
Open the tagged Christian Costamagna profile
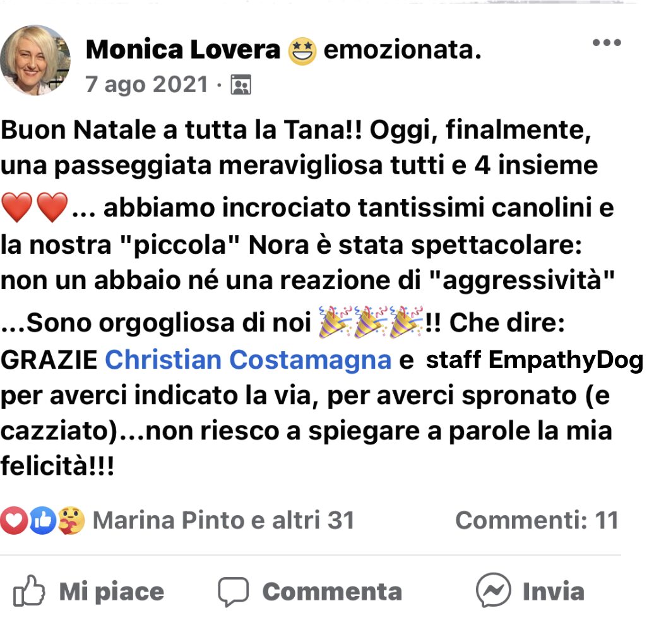pos(247,360)
